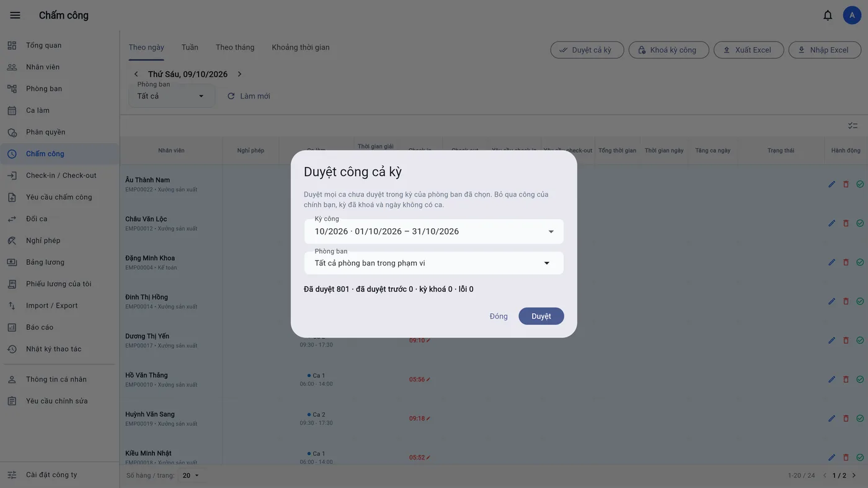Click the Xuất Excel button

[749, 50]
